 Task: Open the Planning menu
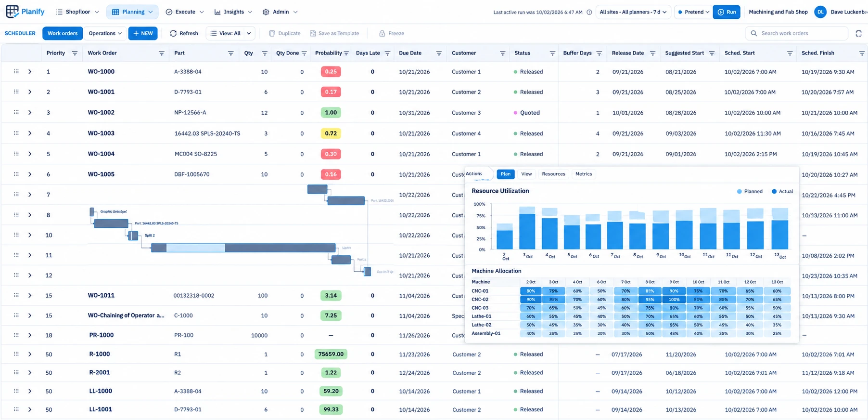pos(132,12)
